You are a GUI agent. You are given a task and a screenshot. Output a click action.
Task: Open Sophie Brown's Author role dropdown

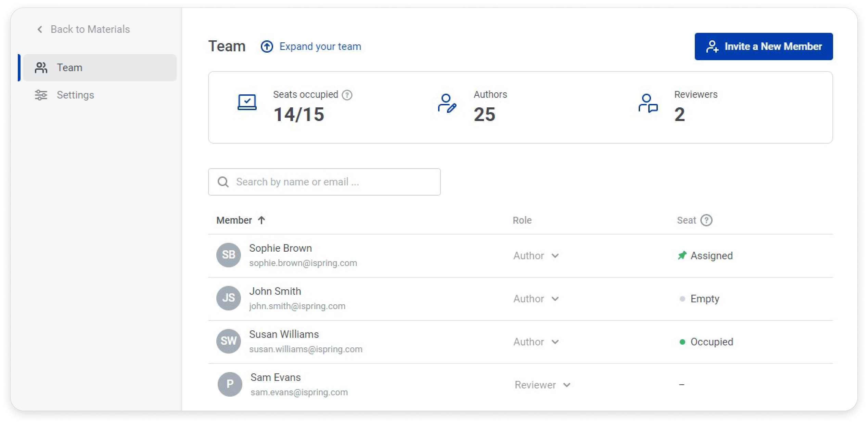tap(536, 256)
